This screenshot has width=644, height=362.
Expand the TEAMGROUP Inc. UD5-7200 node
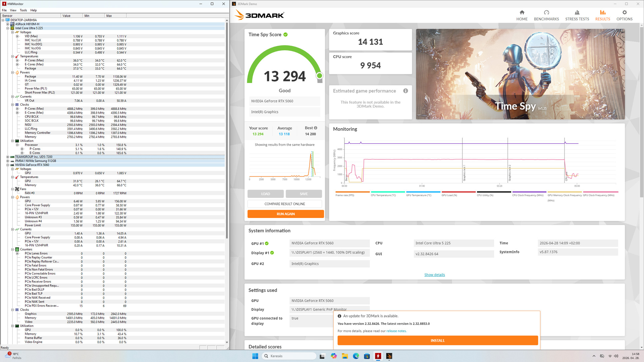click(8, 157)
